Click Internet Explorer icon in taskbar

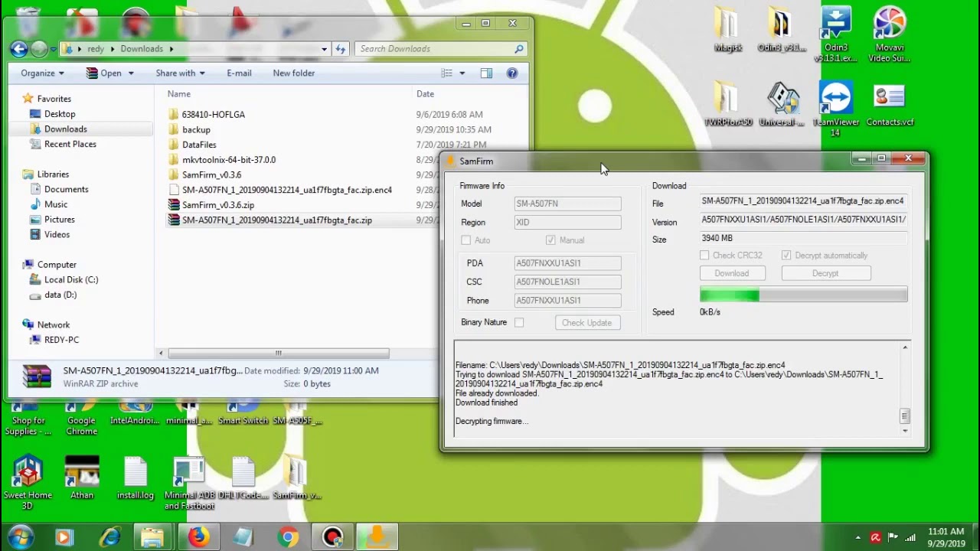[x=110, y=537]
